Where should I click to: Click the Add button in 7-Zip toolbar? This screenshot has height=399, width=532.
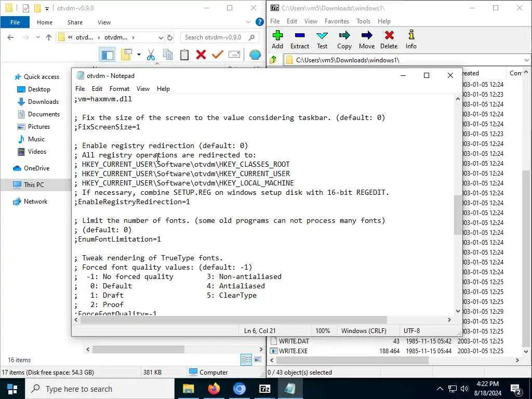pyautogui.click(x=277, y=39)
